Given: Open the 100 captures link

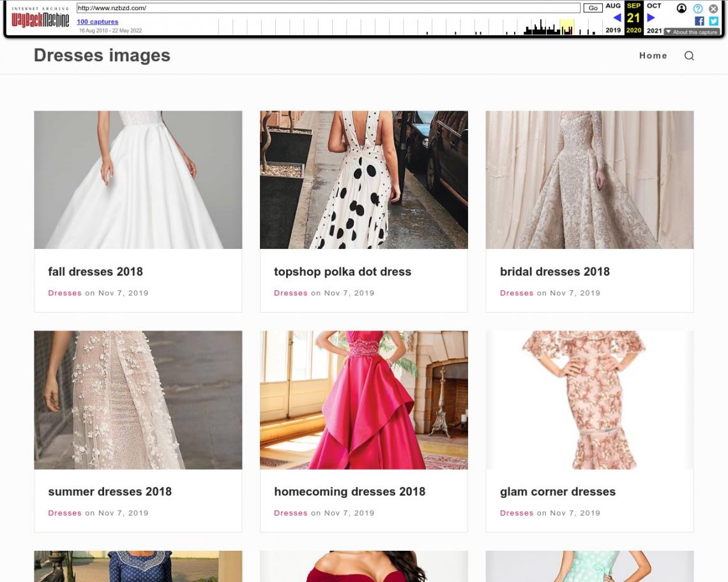Looking at the screenshot, I should pyautogui.click(x=98, y=21).
